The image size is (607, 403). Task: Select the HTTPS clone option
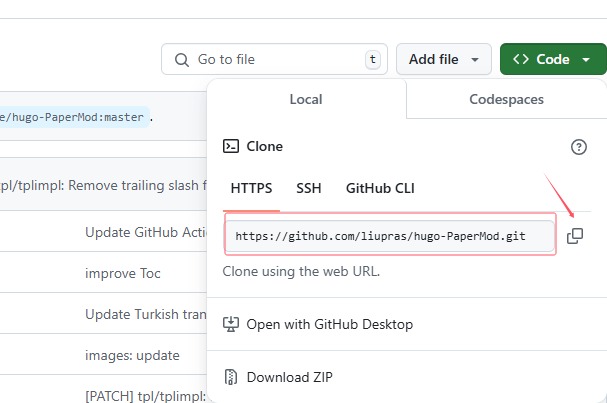[251, 188]
